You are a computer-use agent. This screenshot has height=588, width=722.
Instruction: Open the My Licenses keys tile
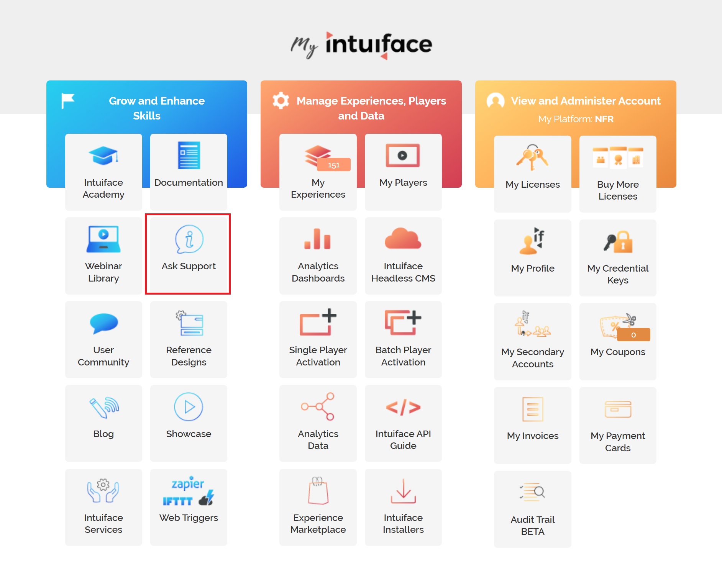pyautogui.click(x=533, y=174)
